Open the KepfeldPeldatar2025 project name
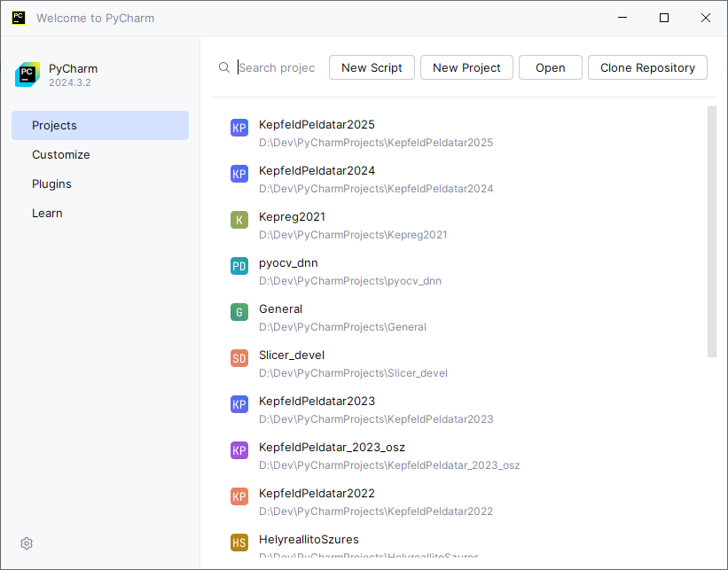The height and width of the screenshot is (570, 728). (x=317, y=124)
